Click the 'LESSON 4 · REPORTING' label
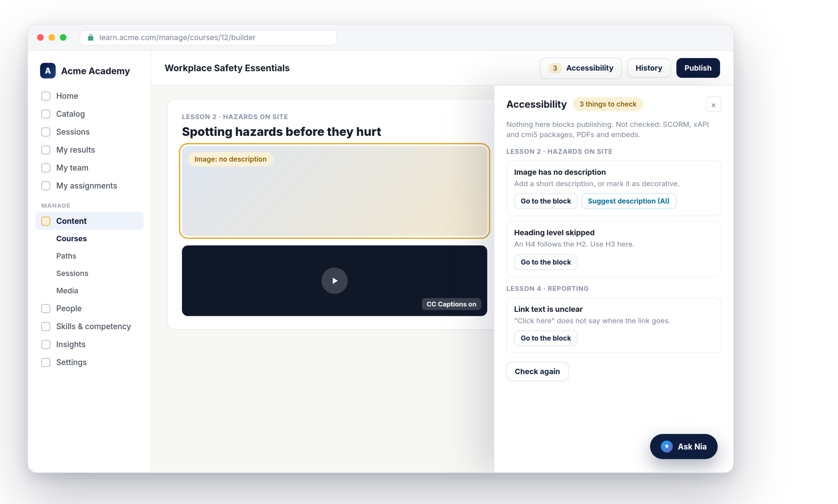Viewport: 838px width, 504px height. click(x=548, y=289)
